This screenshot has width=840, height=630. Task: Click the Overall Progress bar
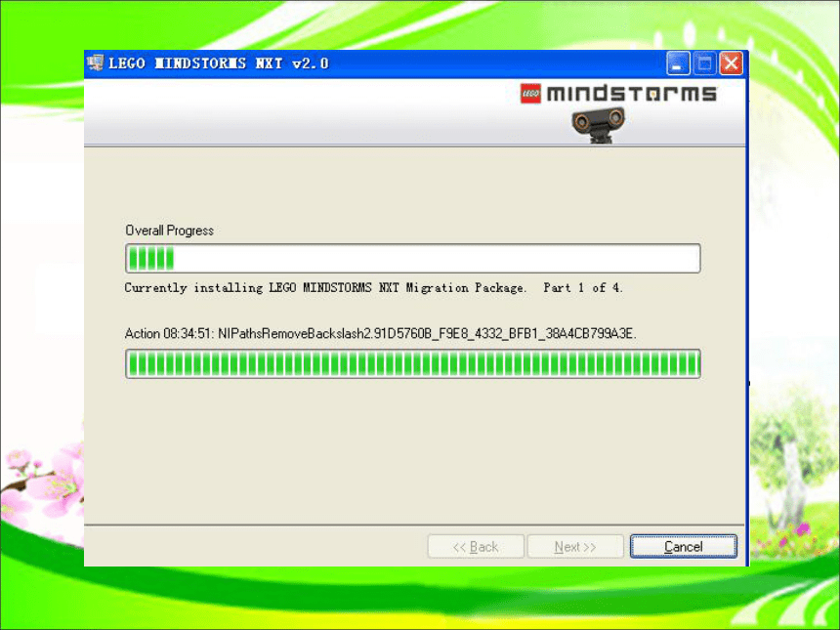click(412, 258)
